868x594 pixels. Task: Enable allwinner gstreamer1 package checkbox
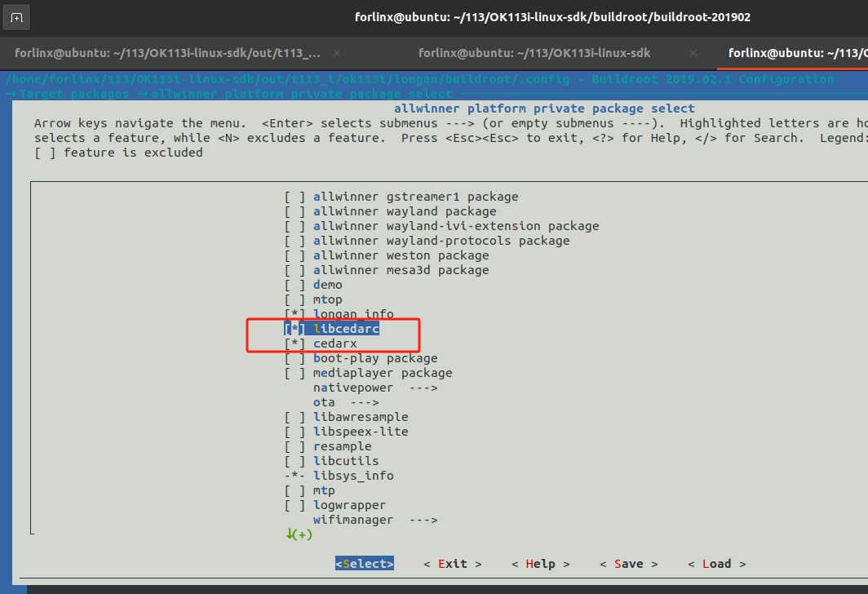point(294,197)
